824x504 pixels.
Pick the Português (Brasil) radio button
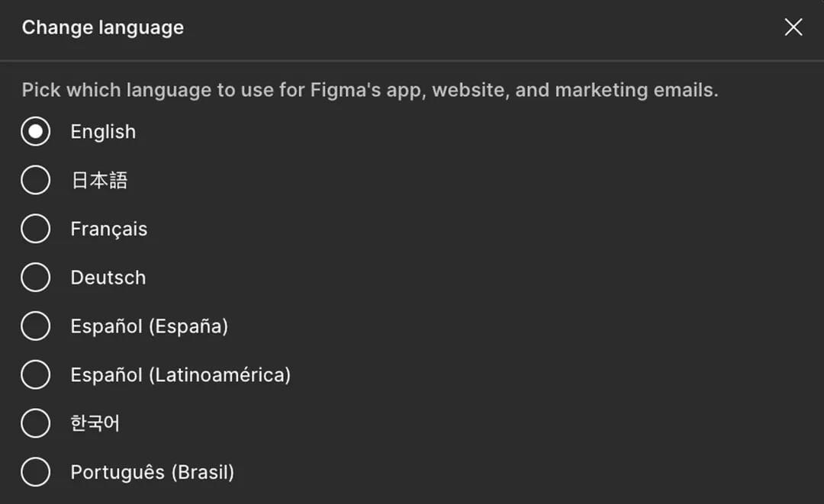(35, 473)
